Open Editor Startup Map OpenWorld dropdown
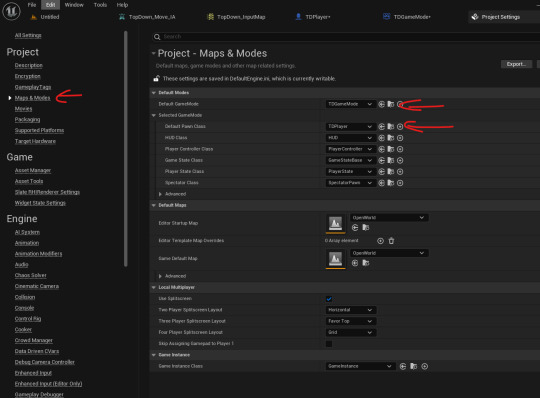Image resolution: width=540 pixels, height=398 pixels. [x=389, y=218]
